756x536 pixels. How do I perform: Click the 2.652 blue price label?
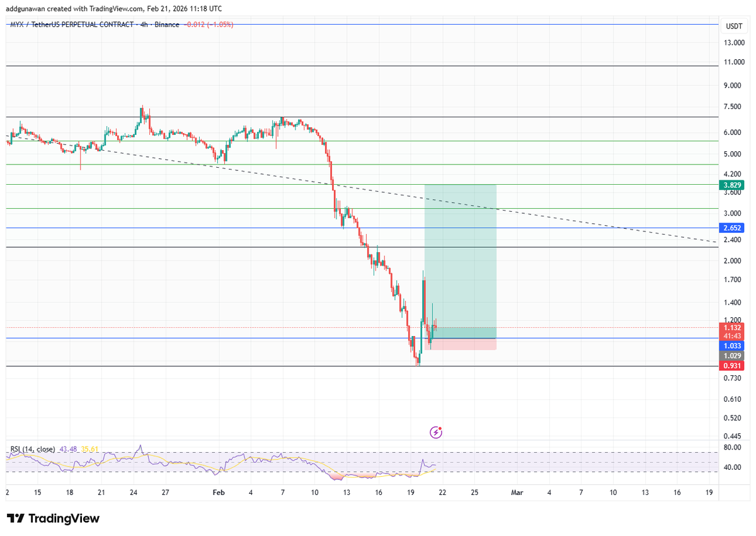(x=733, y=228)
